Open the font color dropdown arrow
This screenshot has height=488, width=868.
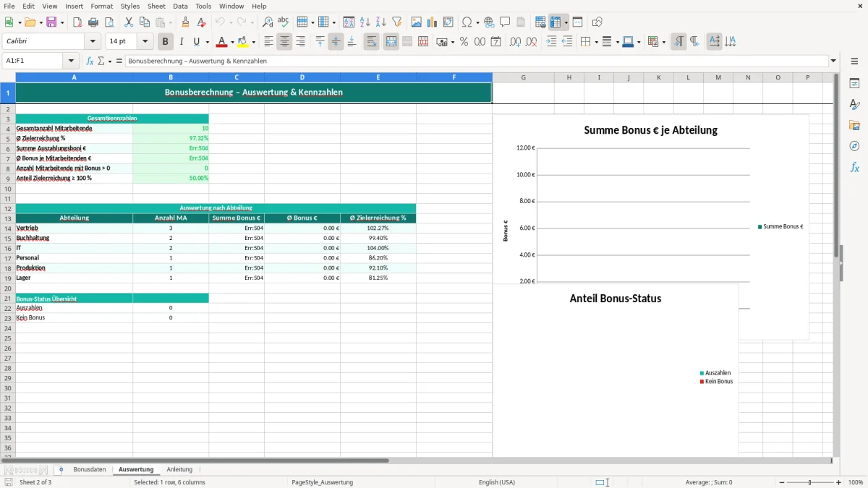coord(232,42)
